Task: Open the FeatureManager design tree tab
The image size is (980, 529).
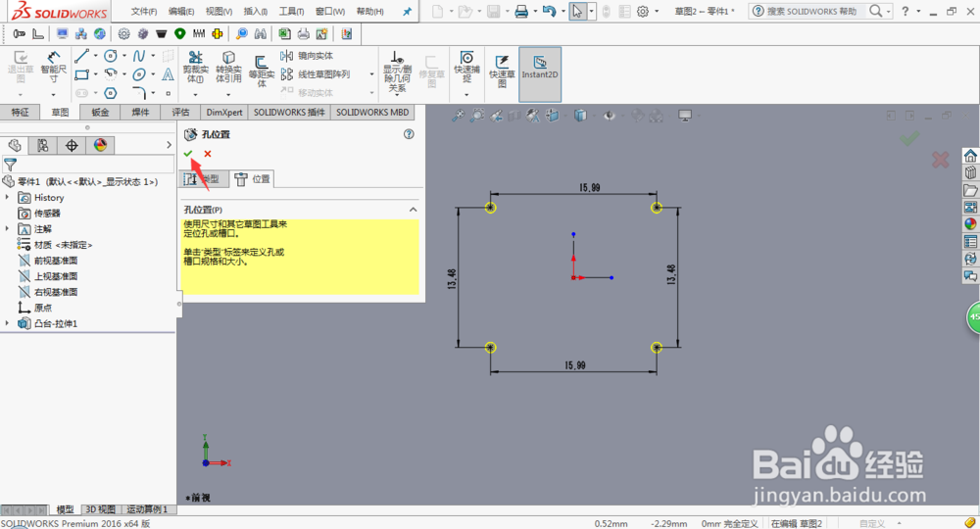Action: click(x=15, y=146)
